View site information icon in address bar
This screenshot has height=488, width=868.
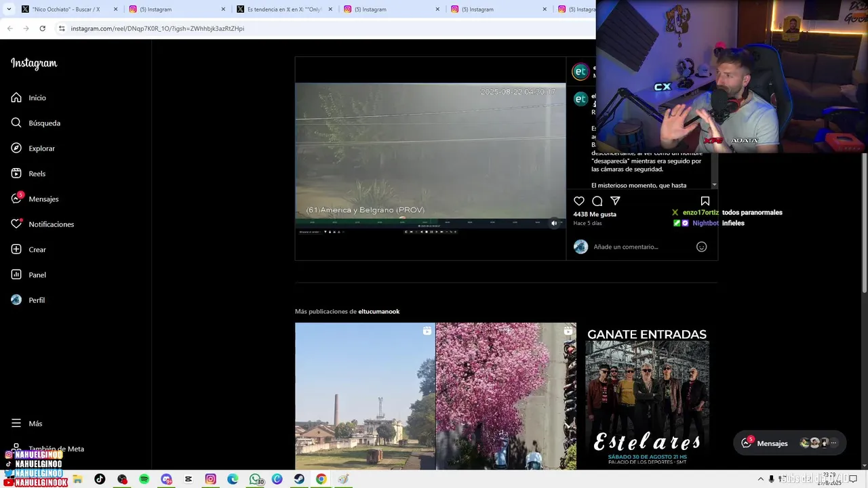pos(62,28)
